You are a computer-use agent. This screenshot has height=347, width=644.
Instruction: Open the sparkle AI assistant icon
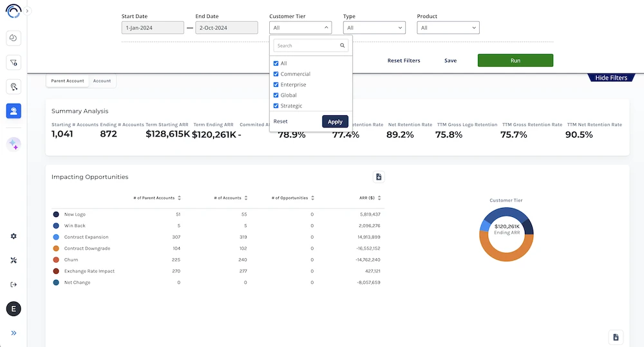[x=14, y=145]
